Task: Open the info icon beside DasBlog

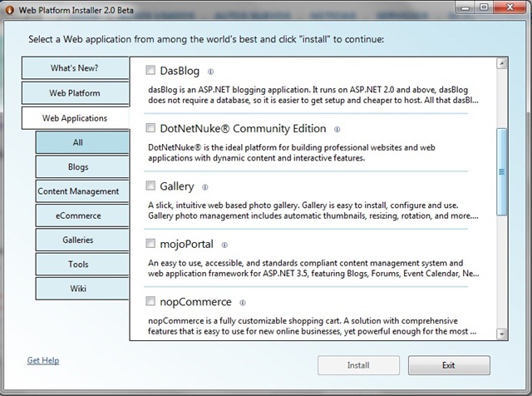Action: click(210, 72)
